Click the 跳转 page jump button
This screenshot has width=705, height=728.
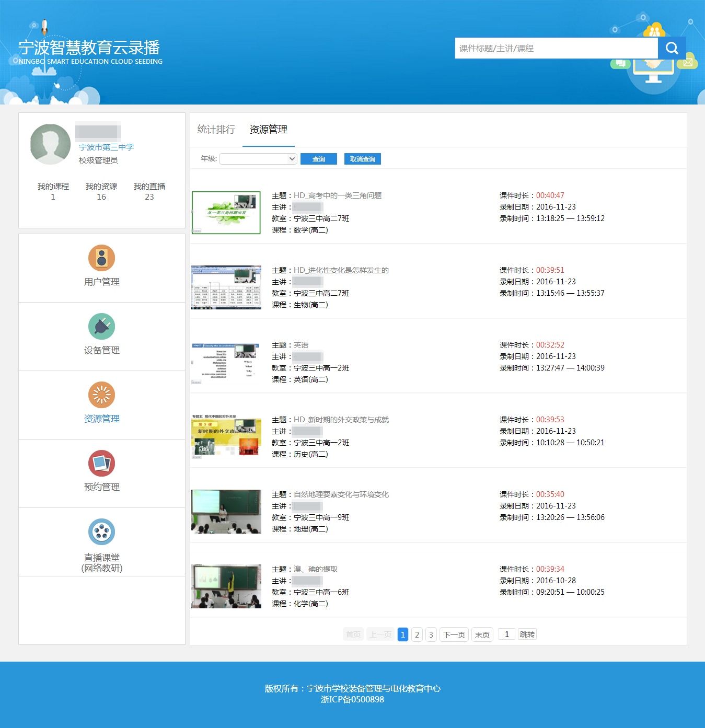point(527,634)
